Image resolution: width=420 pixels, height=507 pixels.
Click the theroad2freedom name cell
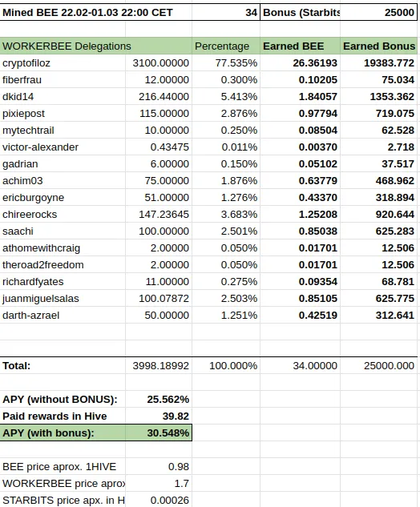click(x=63, y=264)
